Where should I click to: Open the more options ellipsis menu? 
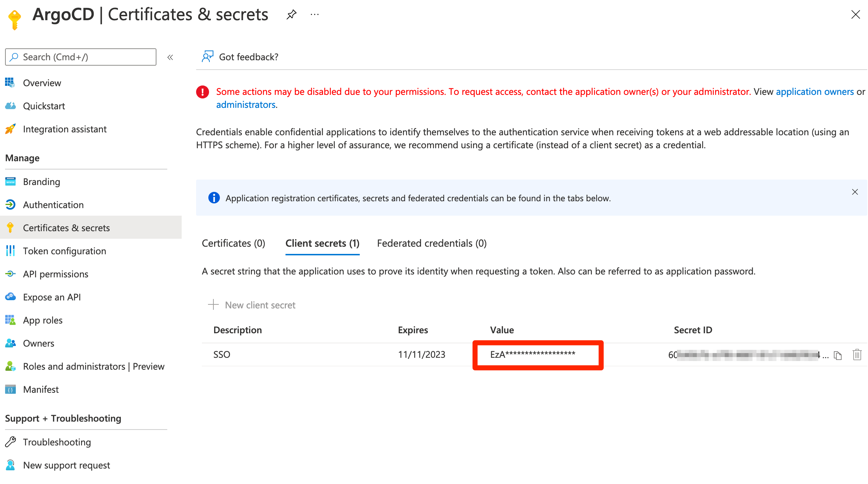click(315, 15)
